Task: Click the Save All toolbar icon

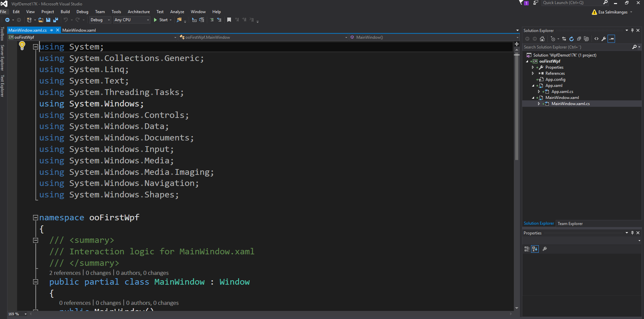Action: click(x=55, y=20)
